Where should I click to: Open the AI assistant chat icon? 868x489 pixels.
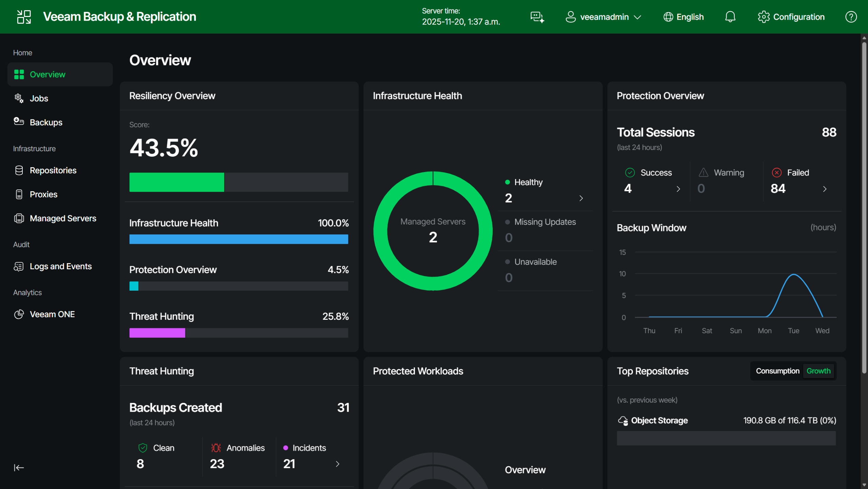[537, 17]
